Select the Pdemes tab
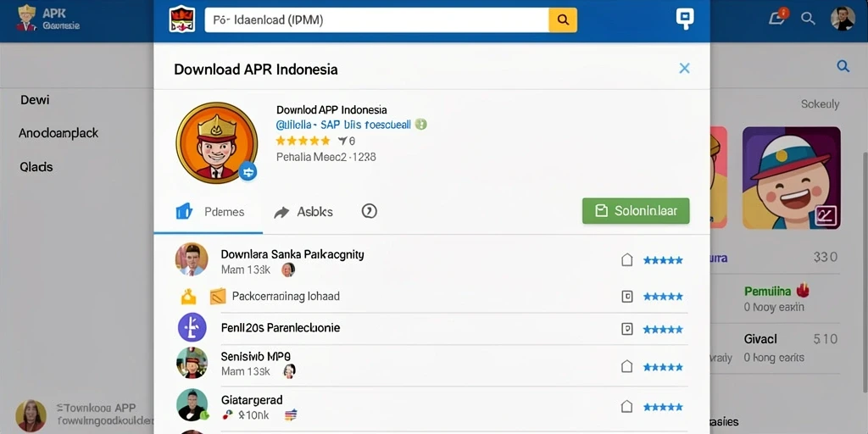Screen dimensions: 868x434 (209, 211)
